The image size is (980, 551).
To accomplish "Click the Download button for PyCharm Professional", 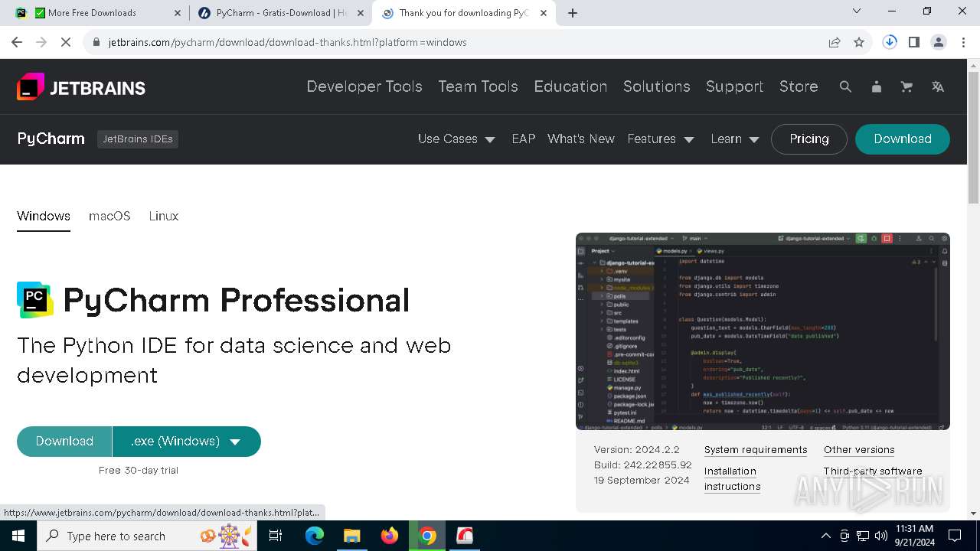I will point(64,442).
